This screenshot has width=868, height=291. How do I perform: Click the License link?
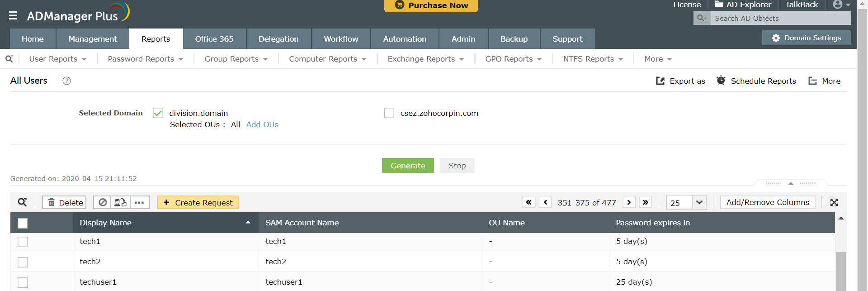[x=687, y=5]
